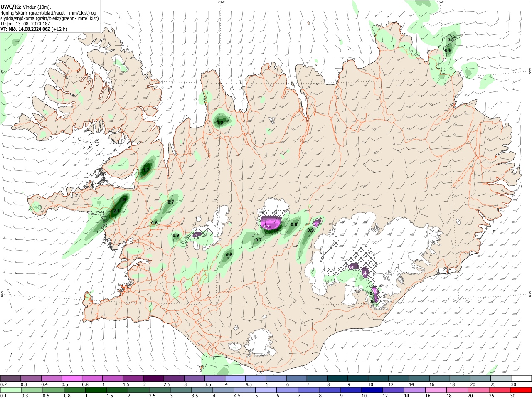532x399 pixels.
Task: Click the 0.4 label on the upper legend row
Action: (x=44, y=384)
